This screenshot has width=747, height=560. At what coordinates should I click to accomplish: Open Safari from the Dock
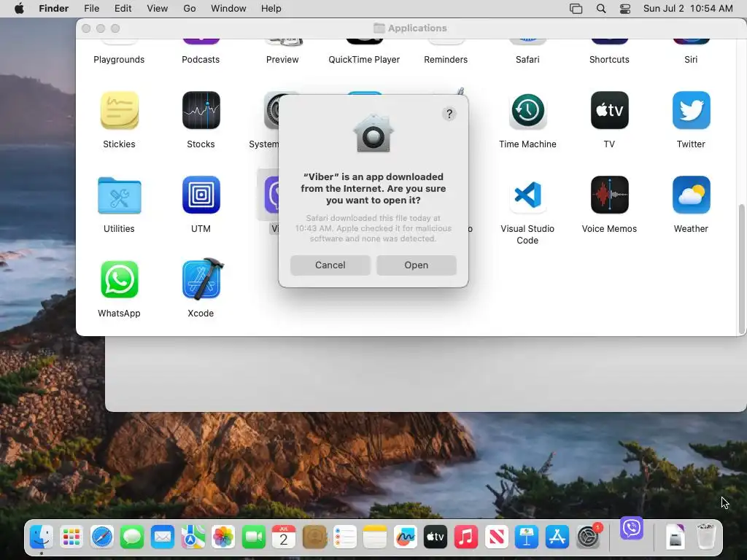102,537
